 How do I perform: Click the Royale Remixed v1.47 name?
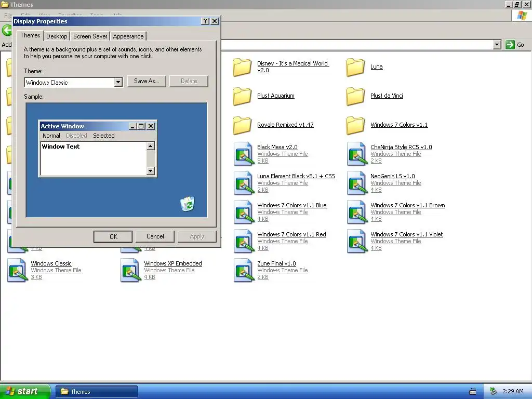[x=285, y=125]
